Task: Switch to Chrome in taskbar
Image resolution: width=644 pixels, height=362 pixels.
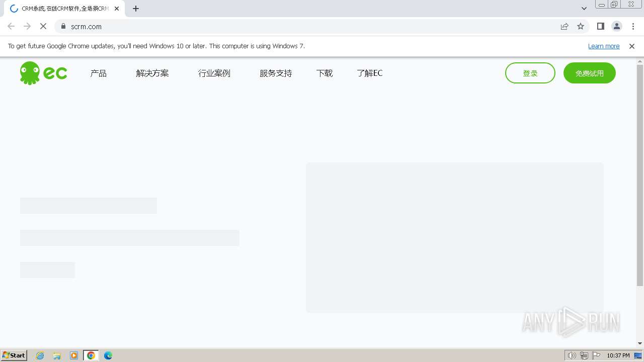Action: coord(91,355)
